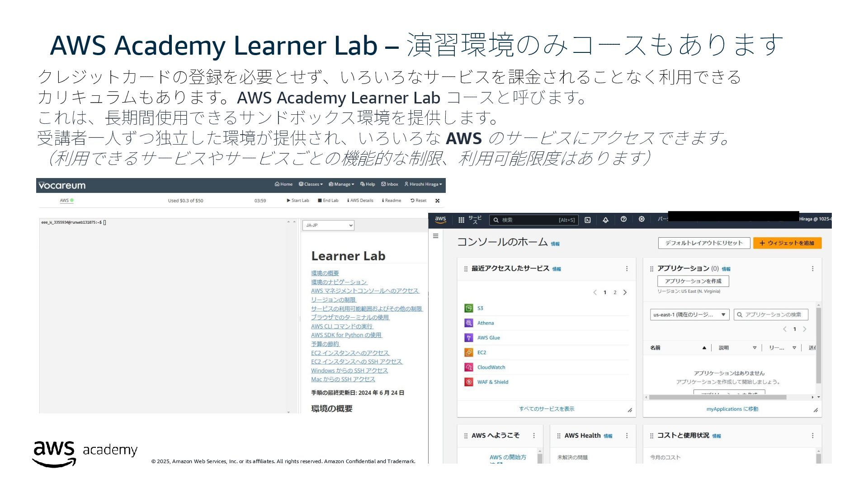Open Applications widget three-dot menu
Viewport: 868px width, 488px height.
pos(812,269)
